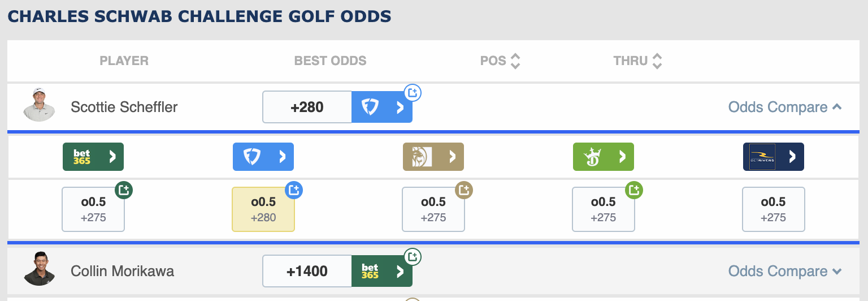Open the DraftKings crown logo button
The width and height of the screenshot is (868, 301).
604,157
